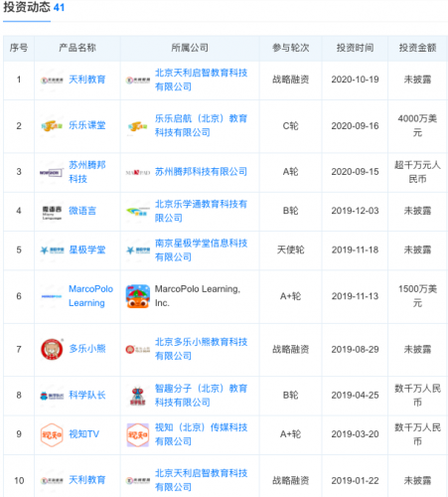448x497 pixels.
Task: Open 北京乐学通教育科技有限公司 link
Action: 201,211
